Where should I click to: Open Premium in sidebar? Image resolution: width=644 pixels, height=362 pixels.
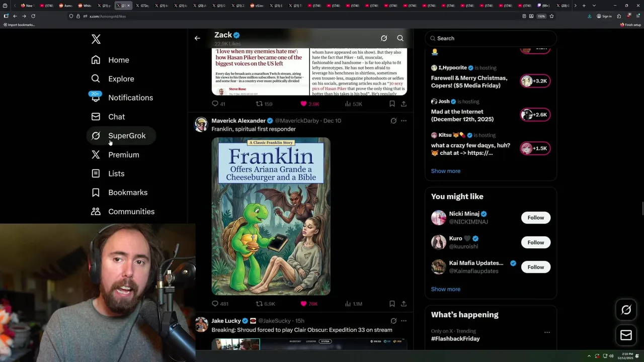[115, 155]
